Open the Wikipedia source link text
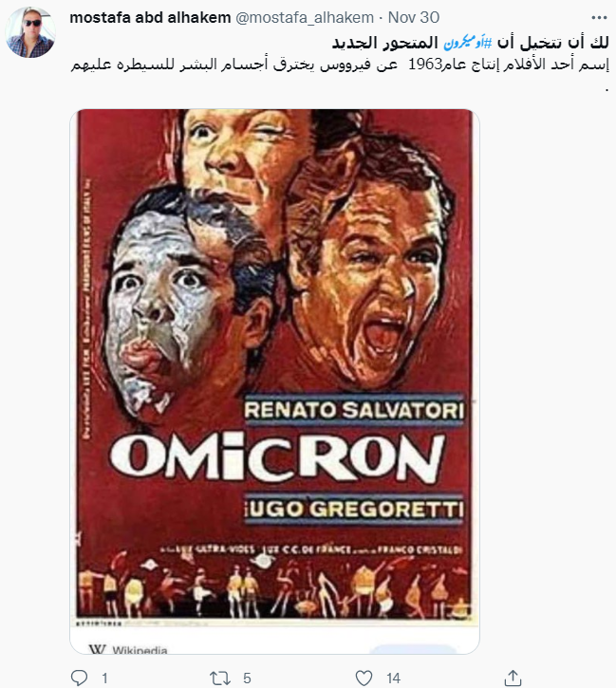Image resolution: width=616 pixels, height=688 pixels. pyautogui.click(x=140, y=650)
